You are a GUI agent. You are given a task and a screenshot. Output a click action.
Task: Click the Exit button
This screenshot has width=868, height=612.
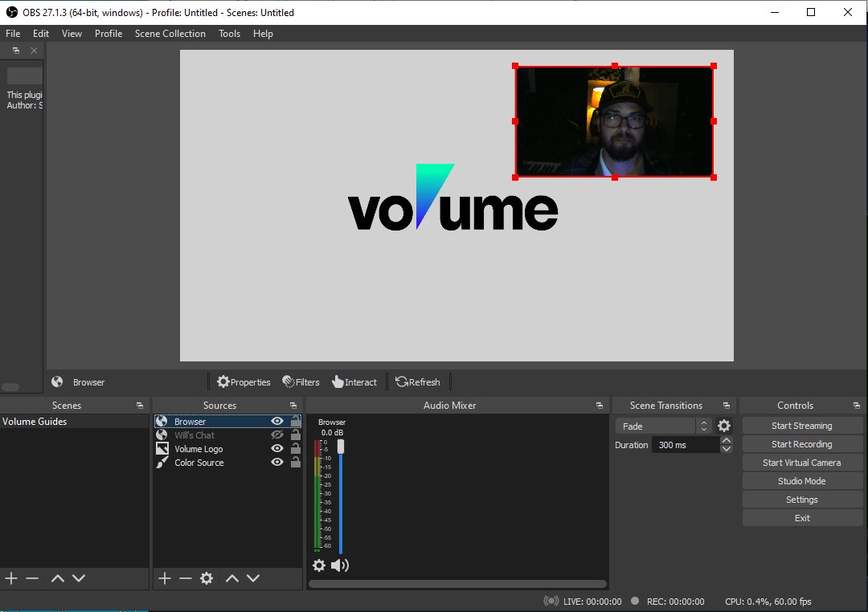click(802, 518)
